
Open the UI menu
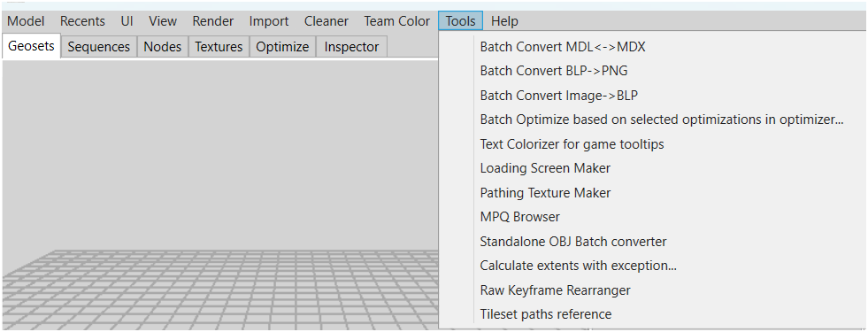(x=127, y=21)
